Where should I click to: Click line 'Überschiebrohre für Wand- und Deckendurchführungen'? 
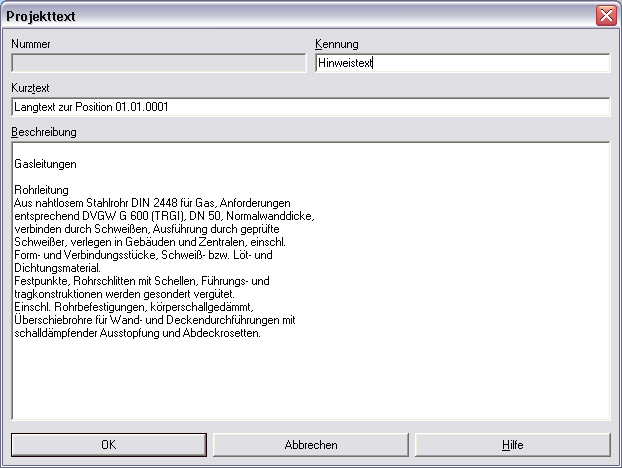tap(155, 320)
